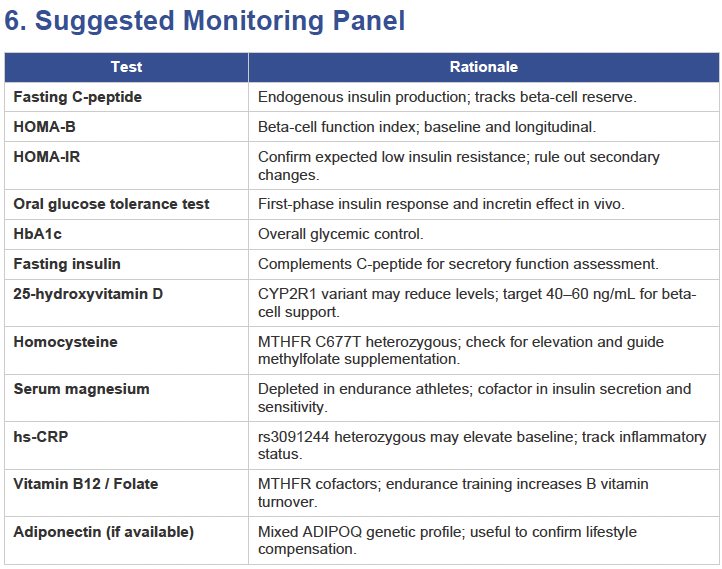722x569 pixels.
Task: Select the "hs-CRP" test cell
Action: point(40,437)
